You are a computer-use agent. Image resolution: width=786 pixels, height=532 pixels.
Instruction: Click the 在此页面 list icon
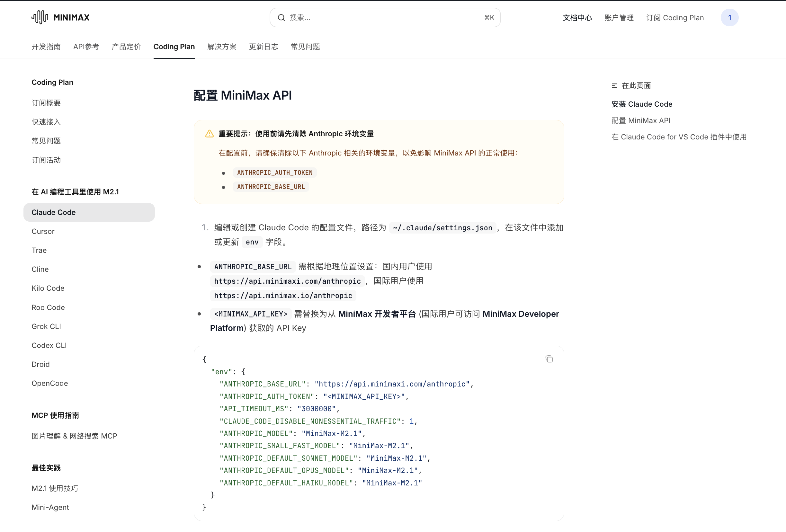tap(614, 85)
